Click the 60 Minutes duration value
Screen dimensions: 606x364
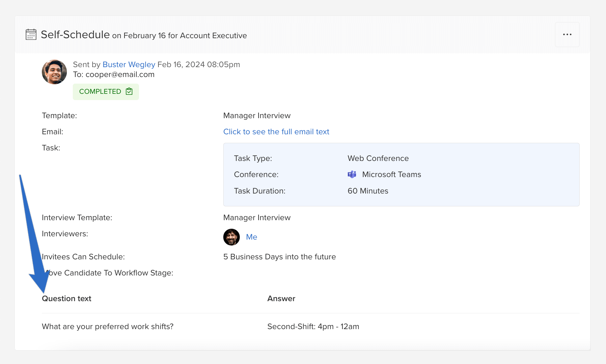368,191
